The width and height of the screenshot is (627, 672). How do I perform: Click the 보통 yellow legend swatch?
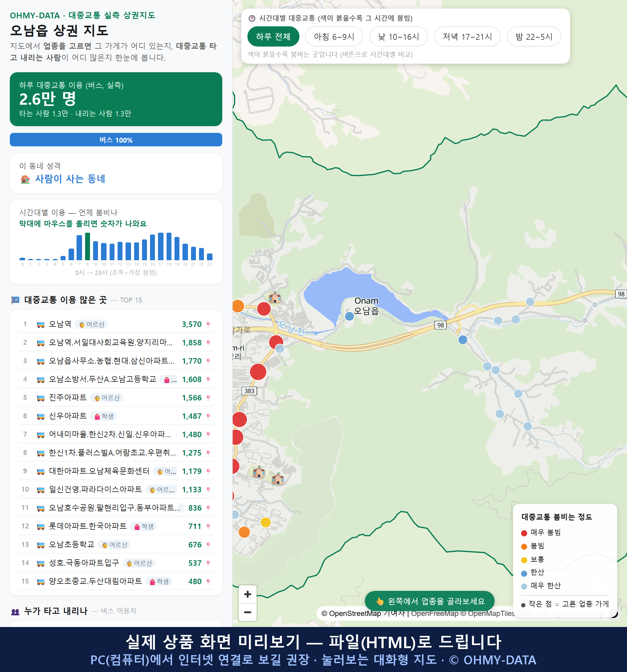tap(524, 560)
